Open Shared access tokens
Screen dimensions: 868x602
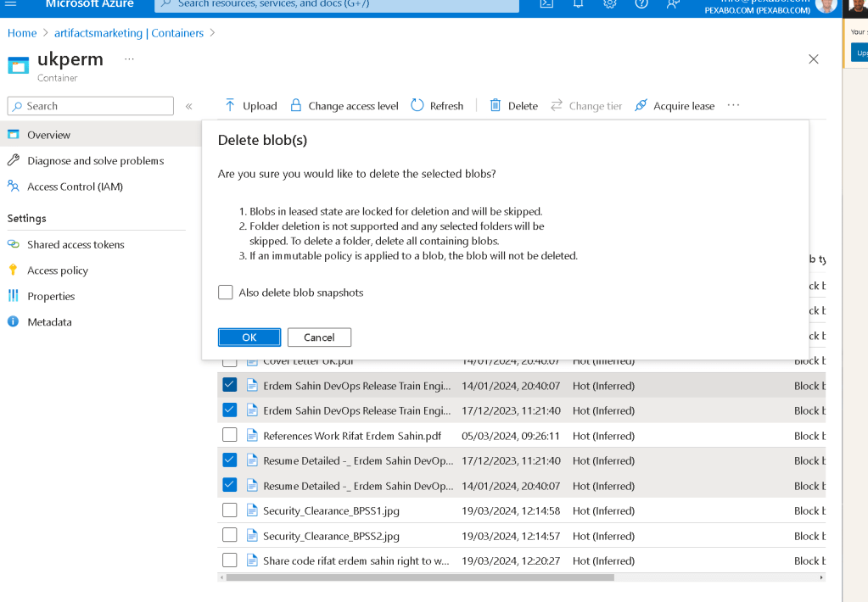coord(76,244)
